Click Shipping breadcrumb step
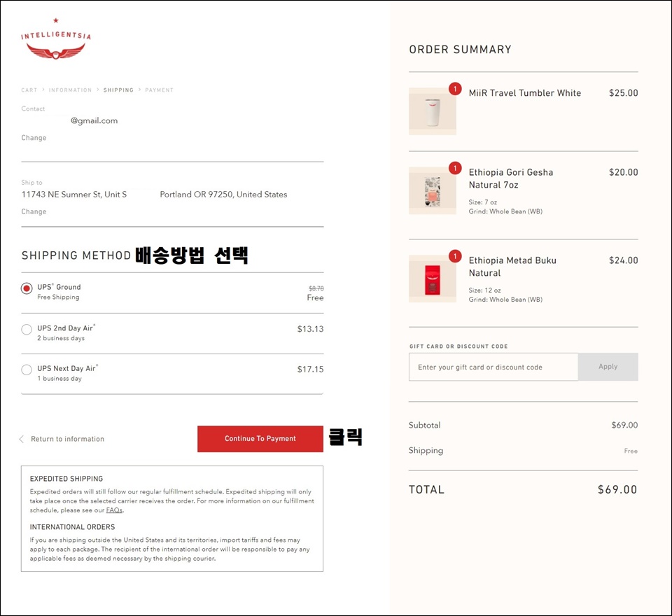The width and height of the screenshot is (672, 616). click(x=118, y=90)
